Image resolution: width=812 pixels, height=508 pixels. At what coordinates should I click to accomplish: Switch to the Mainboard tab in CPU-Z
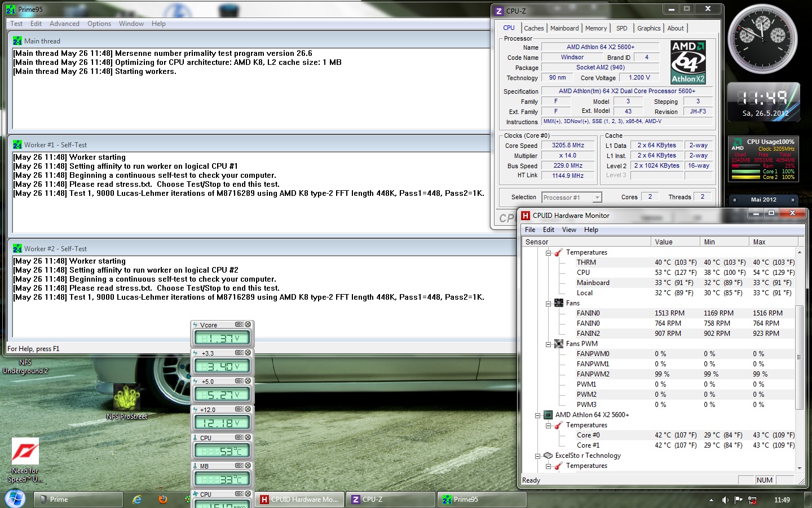[564, 28]
